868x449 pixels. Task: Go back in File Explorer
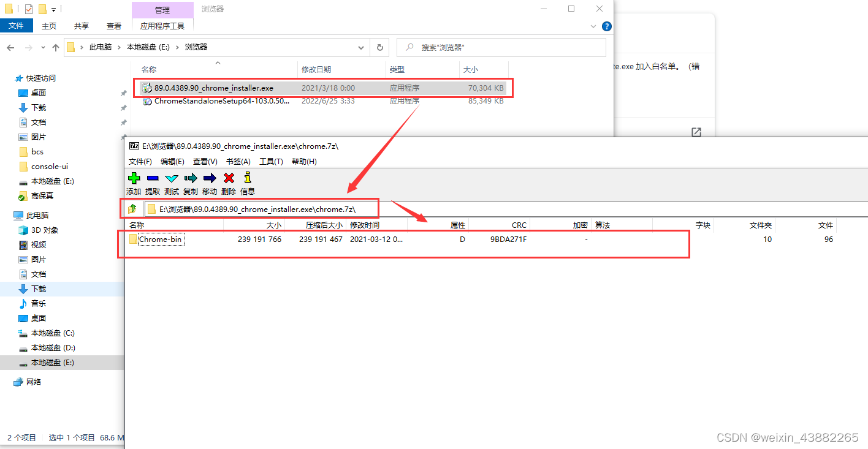(x=10, y=47)
